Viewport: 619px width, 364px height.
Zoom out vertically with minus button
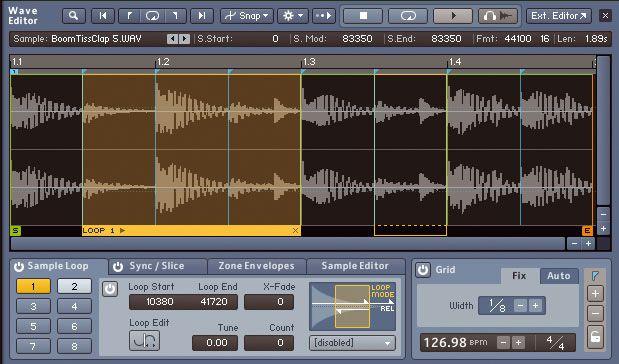[x=603, y=214]
